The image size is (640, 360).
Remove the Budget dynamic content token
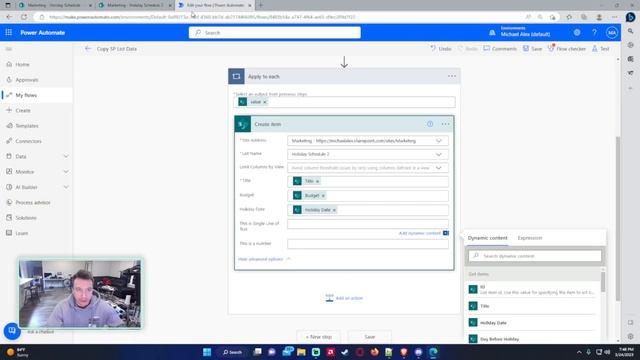[323, 196]
